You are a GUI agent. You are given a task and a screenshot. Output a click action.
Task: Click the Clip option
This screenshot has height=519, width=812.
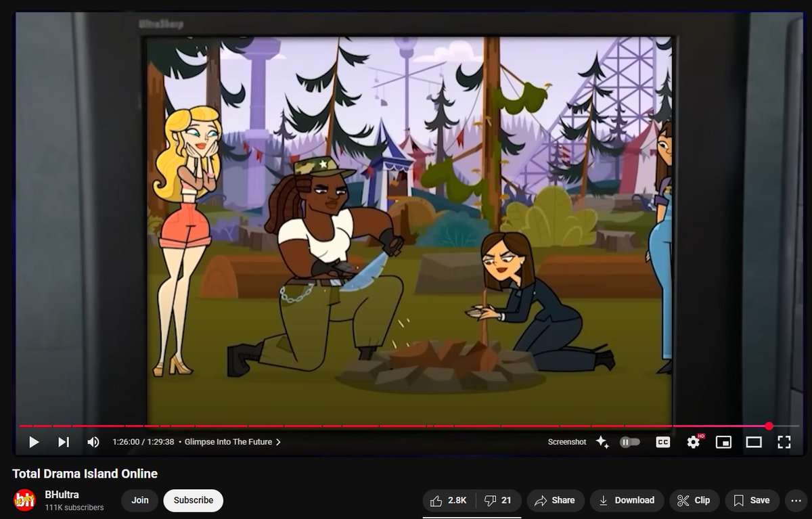[x=694, y=501]
